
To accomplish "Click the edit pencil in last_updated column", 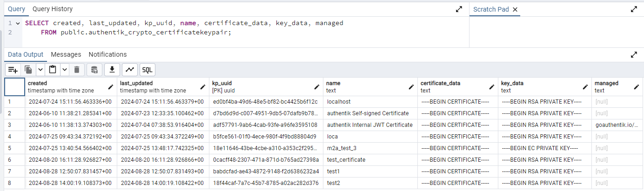I will (x=203, y=87).
